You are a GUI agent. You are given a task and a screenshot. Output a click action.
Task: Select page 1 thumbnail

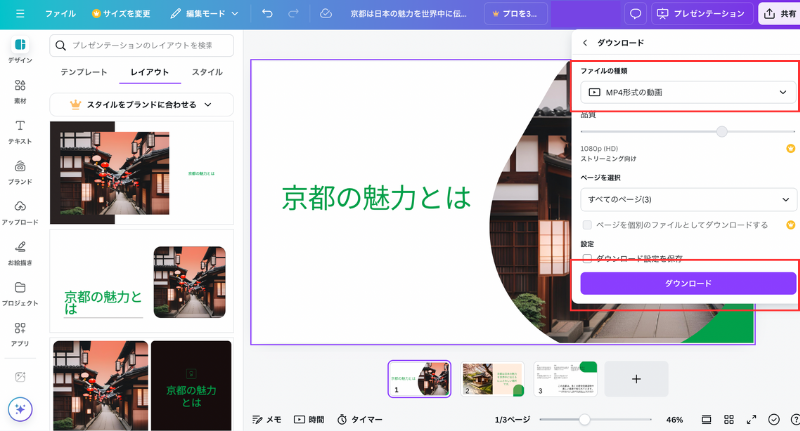click(x=419, y=379)
